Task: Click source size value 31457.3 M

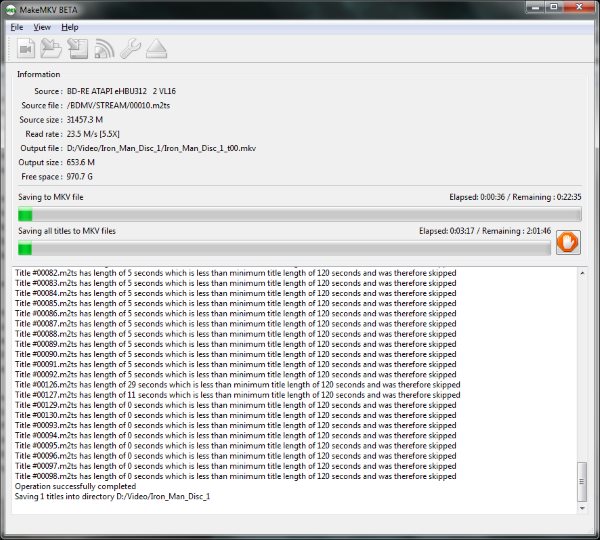Action: click(x=85, y=120)
